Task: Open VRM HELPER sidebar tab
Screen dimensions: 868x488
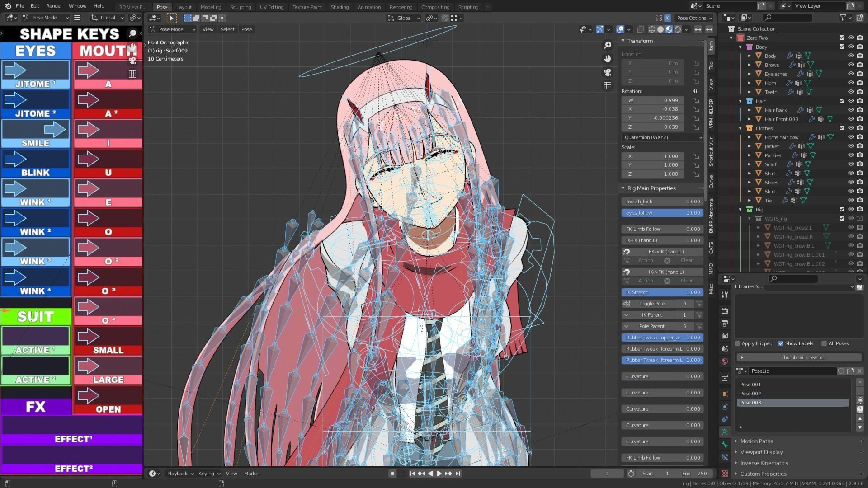Action: click(x=711, y=113)
